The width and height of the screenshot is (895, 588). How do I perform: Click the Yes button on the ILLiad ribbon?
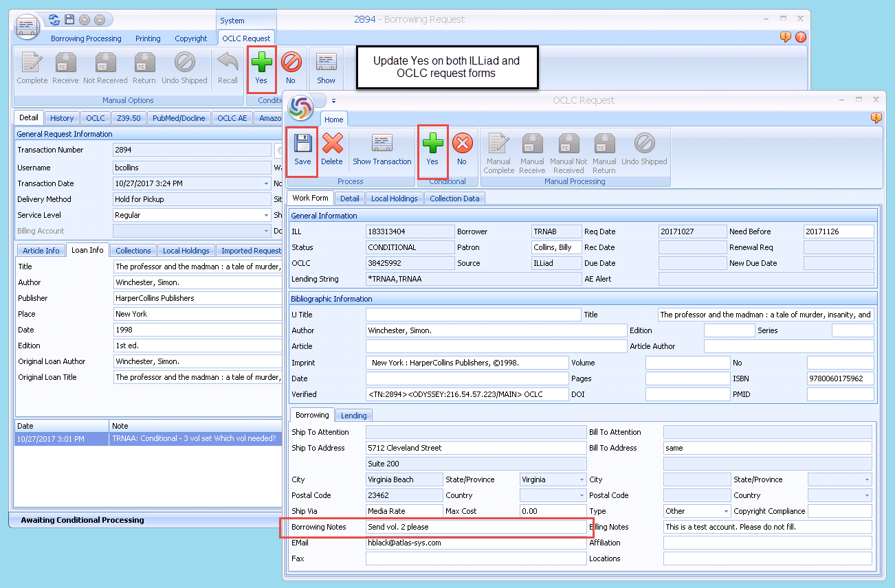pos(261,67)
